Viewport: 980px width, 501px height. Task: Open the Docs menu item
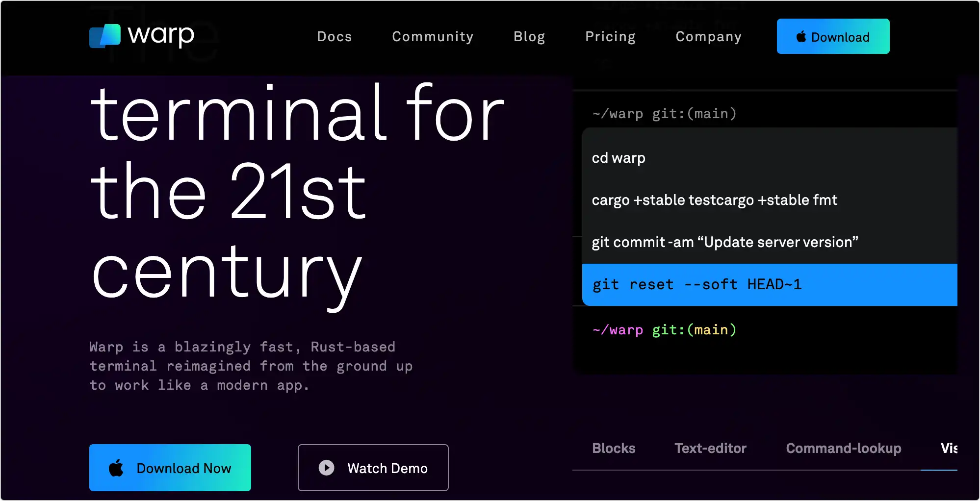tap(335, 36)
